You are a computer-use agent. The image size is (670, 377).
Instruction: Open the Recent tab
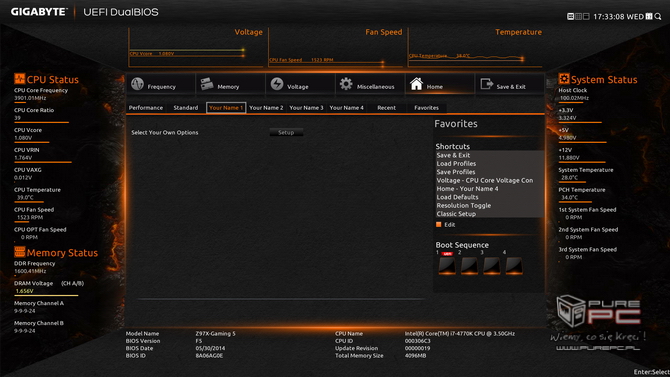click(386, 108)
